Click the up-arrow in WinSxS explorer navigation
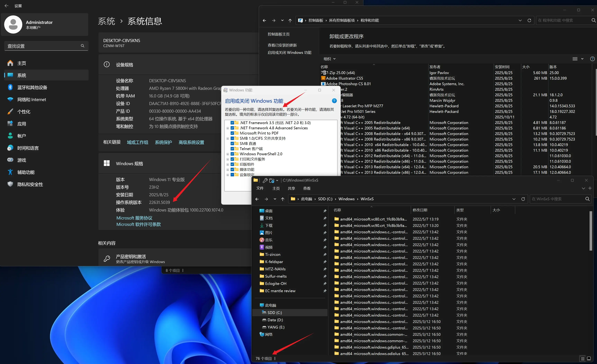Screen dimensions: 597x364 click(282, 199)
